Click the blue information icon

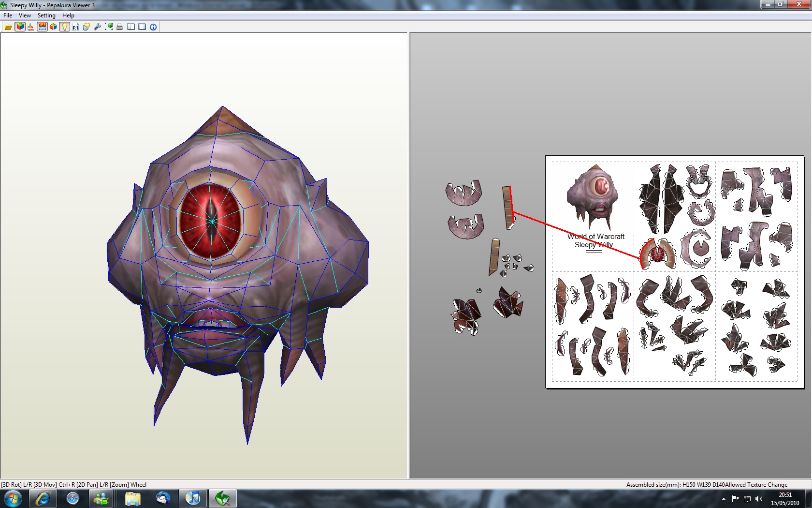153,27
